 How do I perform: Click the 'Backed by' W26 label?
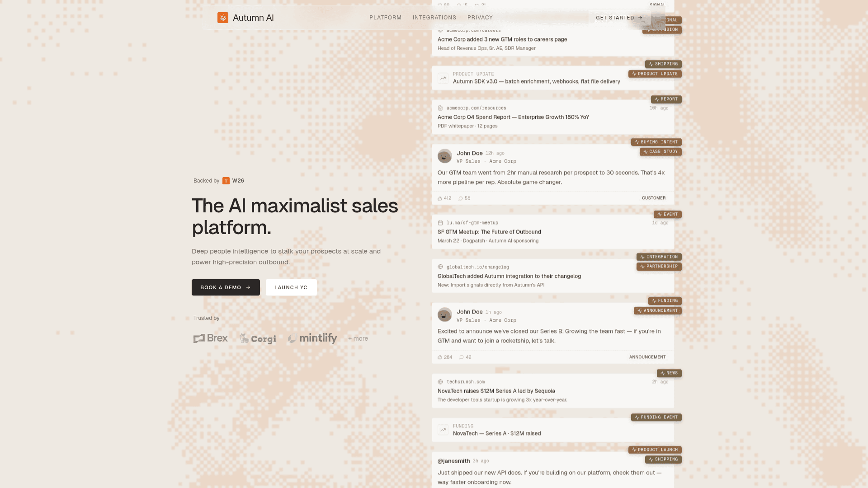click(219, 181)
